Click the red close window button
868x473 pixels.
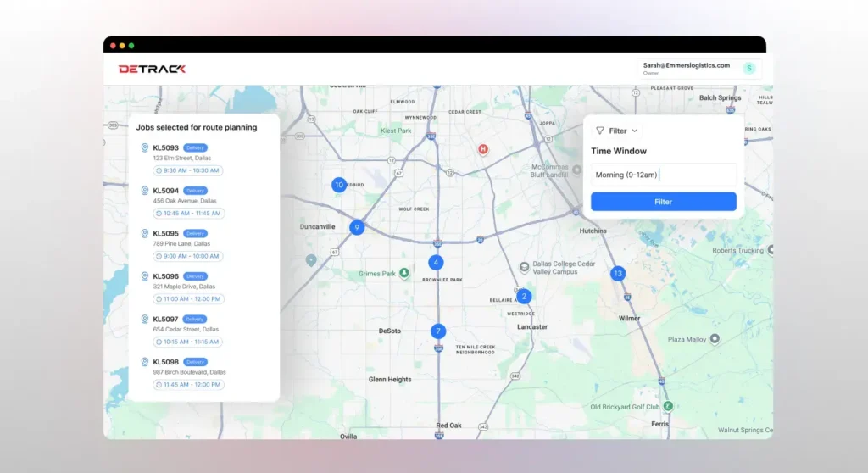click(x=113, y=46)
